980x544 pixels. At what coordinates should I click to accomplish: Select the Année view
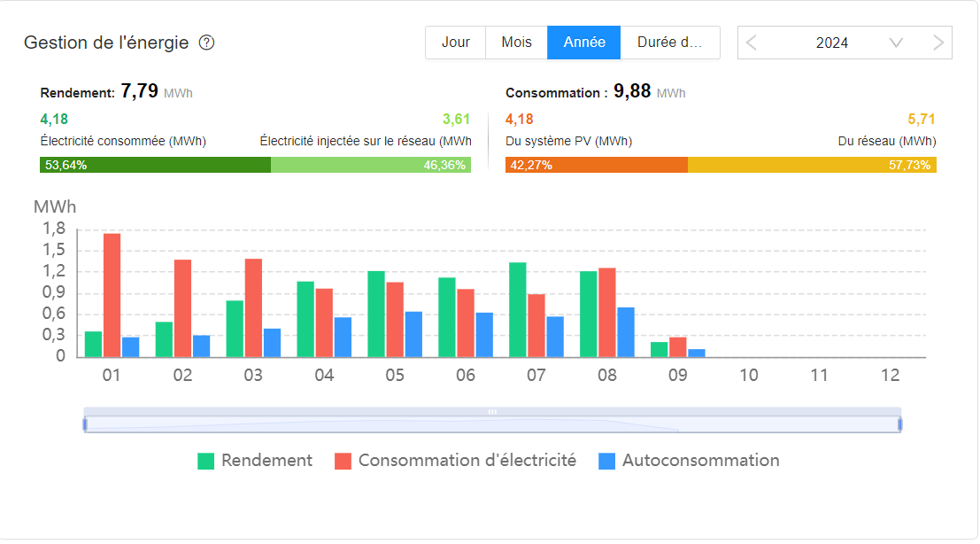coord(583,42)
